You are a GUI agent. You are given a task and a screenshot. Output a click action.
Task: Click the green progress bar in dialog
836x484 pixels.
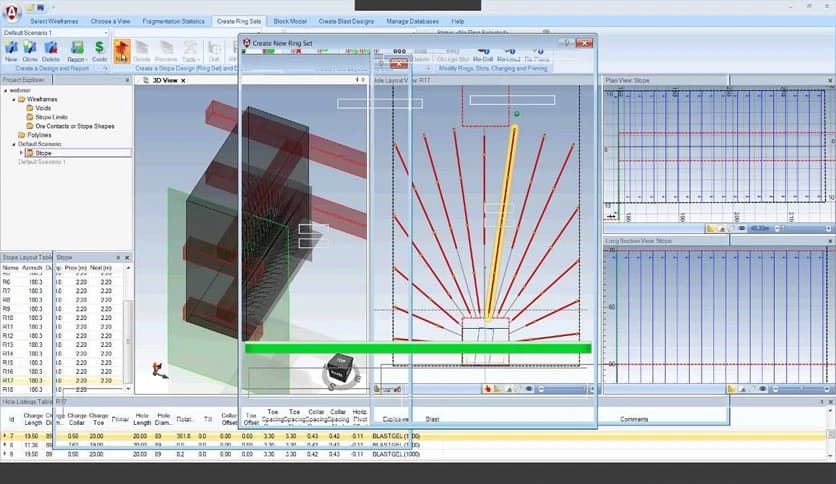[418, 348]
